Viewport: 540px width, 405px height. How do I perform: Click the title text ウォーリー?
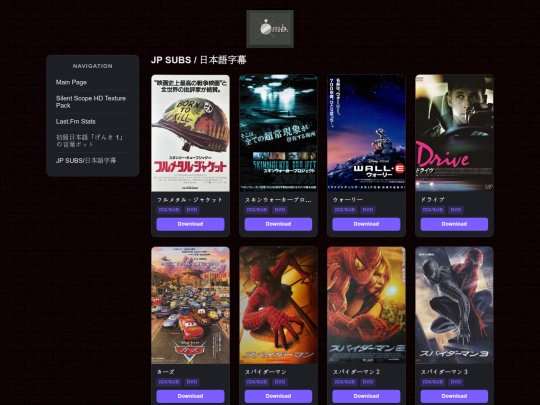[348, 200]
